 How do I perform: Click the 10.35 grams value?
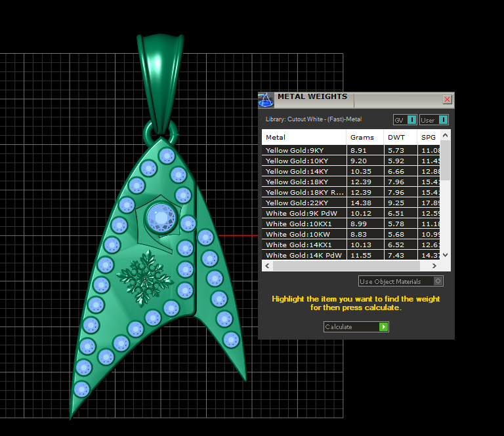click(361, 171)
